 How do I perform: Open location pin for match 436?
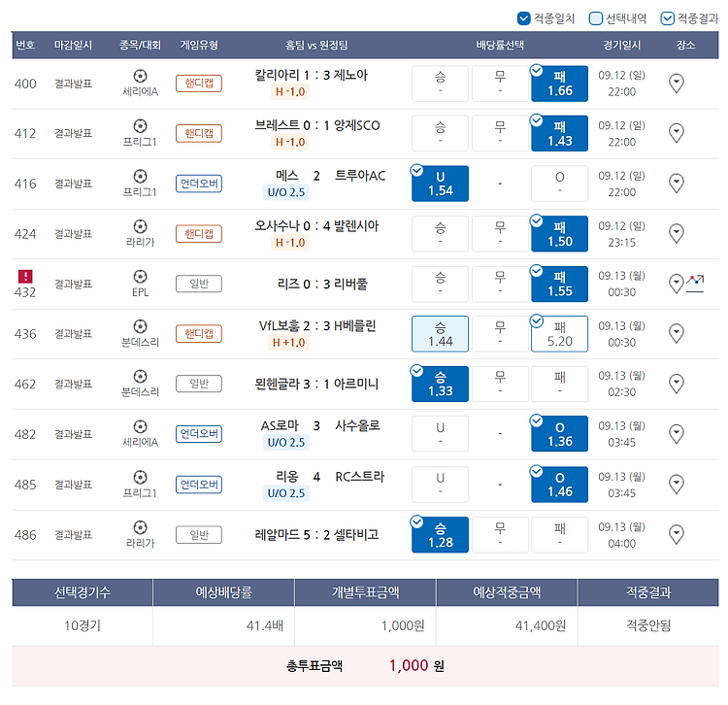[x=676, y=333]
